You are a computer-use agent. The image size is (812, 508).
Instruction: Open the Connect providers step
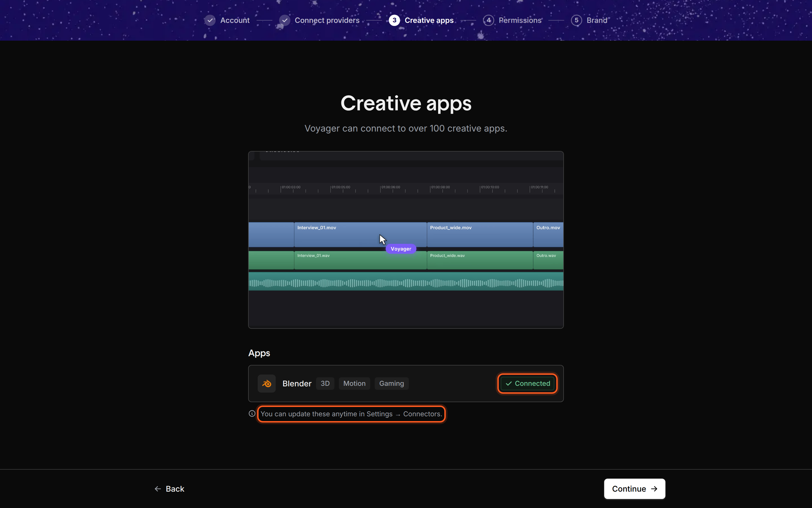tap(327, 20)
